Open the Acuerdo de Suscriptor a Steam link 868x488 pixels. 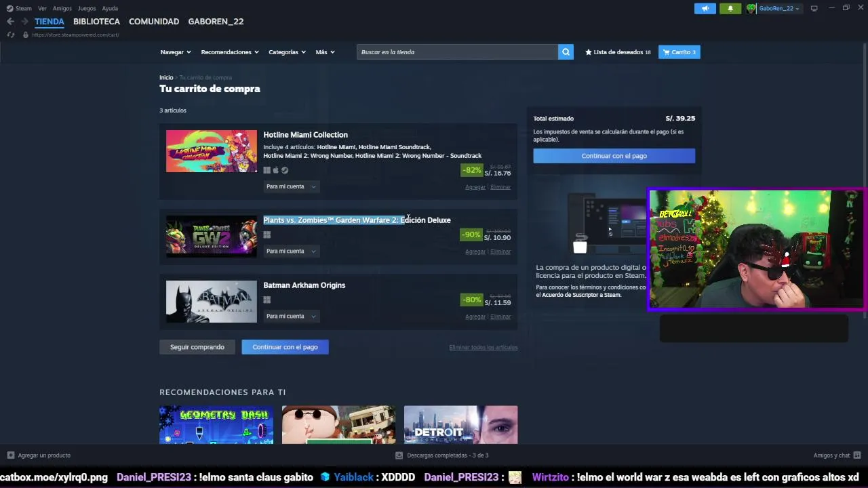(x=581, y=295)
